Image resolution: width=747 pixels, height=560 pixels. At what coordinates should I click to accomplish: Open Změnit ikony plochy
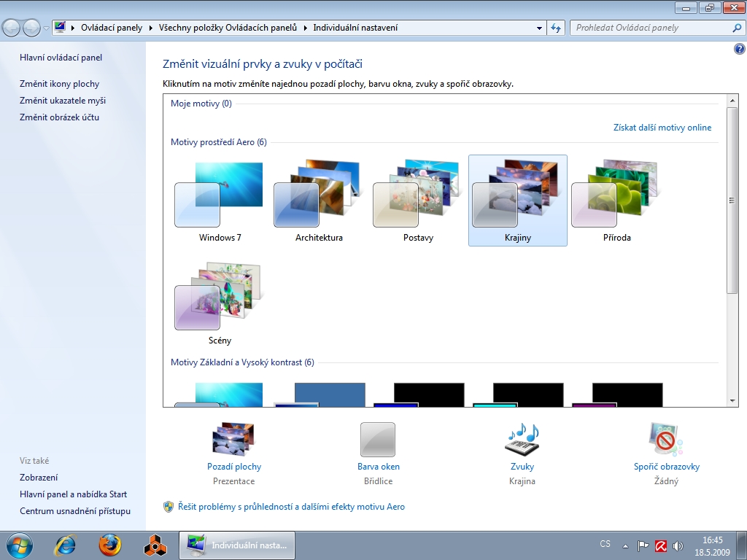pos(60,84)
